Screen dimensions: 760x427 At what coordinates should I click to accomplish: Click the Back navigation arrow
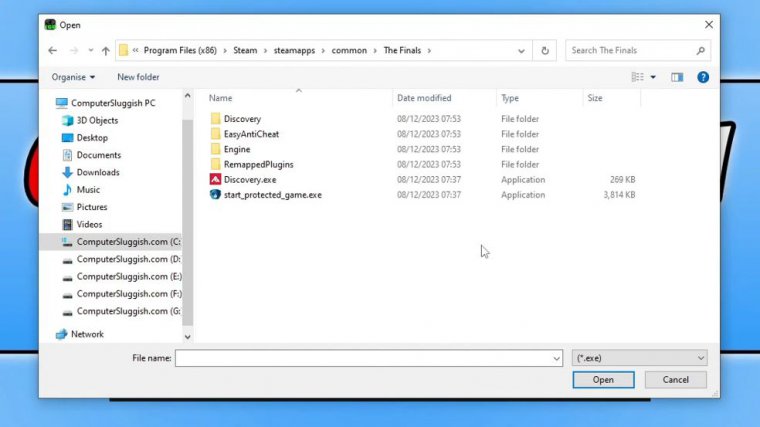53,51
